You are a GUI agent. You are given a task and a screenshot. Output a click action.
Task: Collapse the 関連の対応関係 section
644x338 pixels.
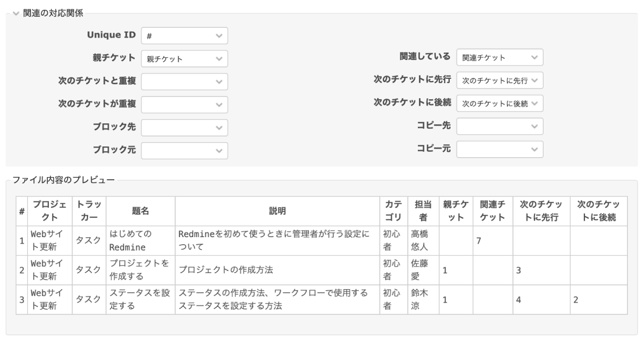coord(48,13)
